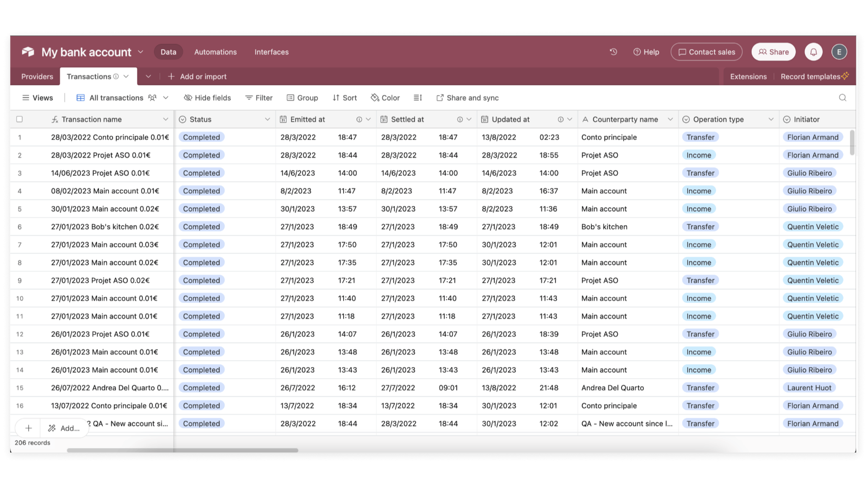Open the Interfaces section
Viewport: 868px width, 488px height.
tap(271, 52)
